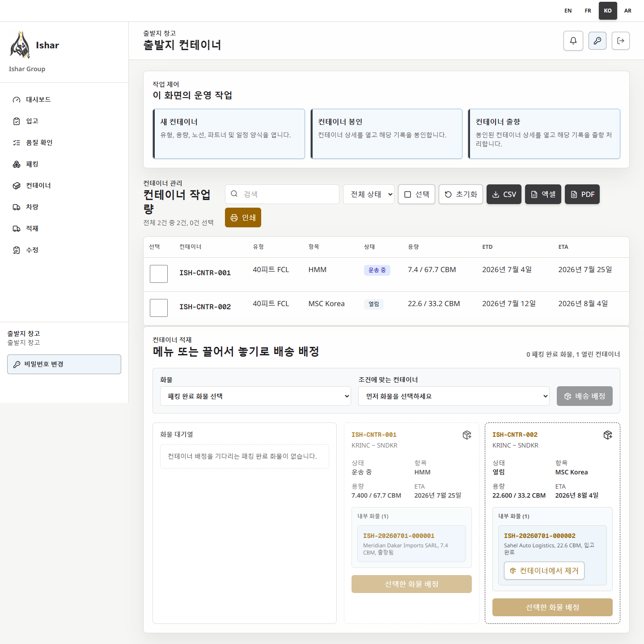Click 22.6 / 33.2 CBM capacity cell
This screenshot has height=644, width=644.
[x=434, y=304]
